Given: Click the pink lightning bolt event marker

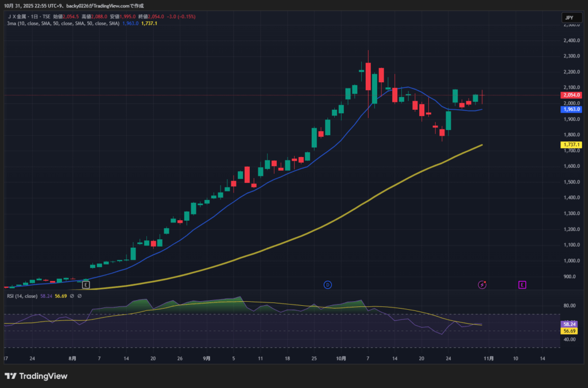Looking at the screenshot, I should pyautogui.click(x=483, y=285).
